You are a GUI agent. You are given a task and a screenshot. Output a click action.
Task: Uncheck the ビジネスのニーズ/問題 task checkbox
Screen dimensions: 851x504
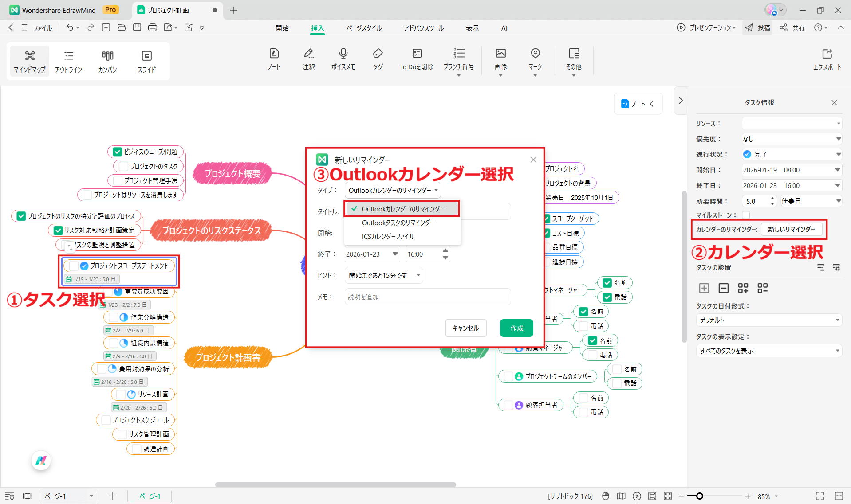coord(117,152)
